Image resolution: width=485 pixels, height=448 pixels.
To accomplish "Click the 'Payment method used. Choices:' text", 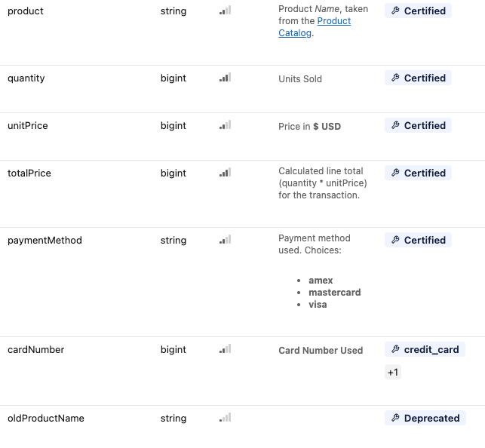I will [x=315, y=244].
